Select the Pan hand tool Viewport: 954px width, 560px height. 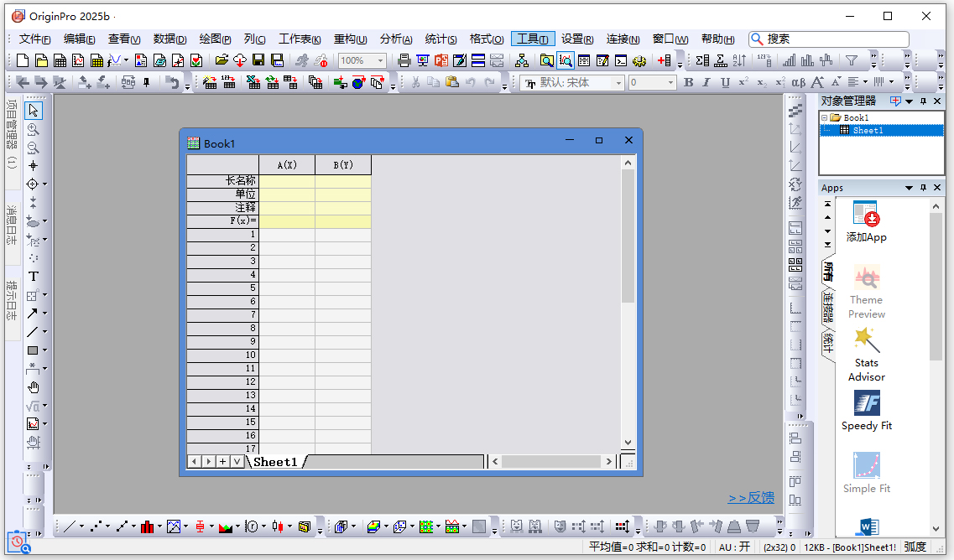(34, 387)
